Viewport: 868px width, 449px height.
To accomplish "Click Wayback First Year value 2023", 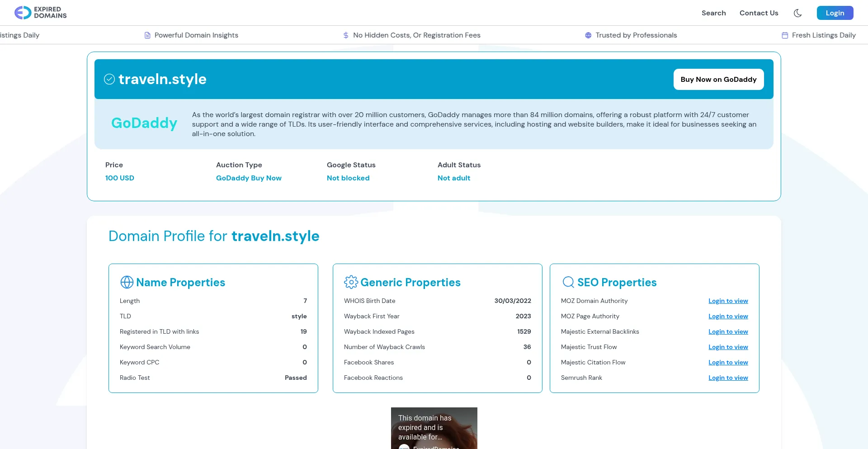I will (x=523, y=316).
